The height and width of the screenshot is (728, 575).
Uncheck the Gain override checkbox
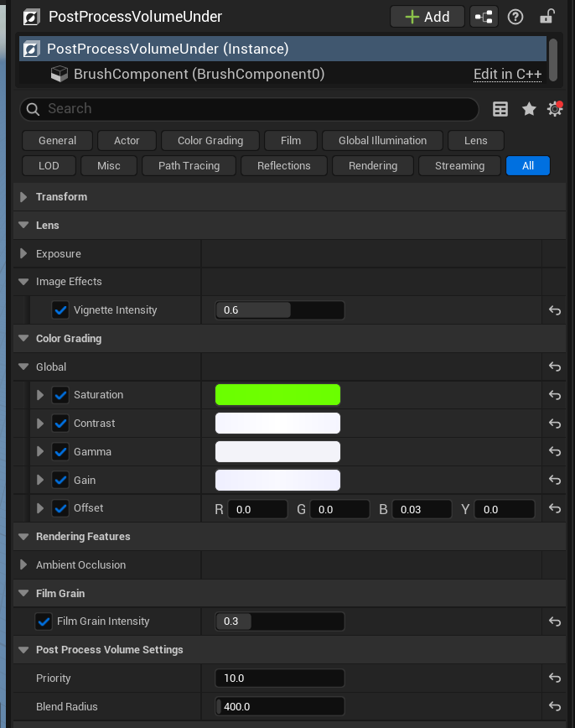[60, 480]
